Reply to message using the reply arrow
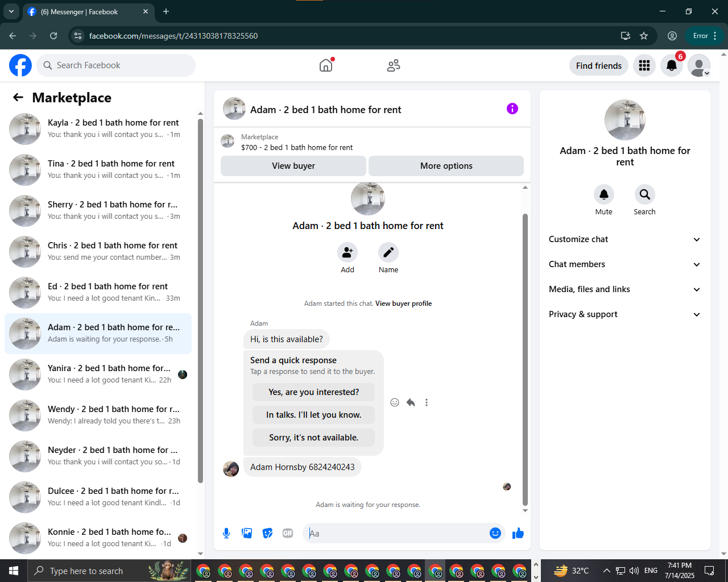Screen dimensions: 728x582 click(x=411, y=402)
